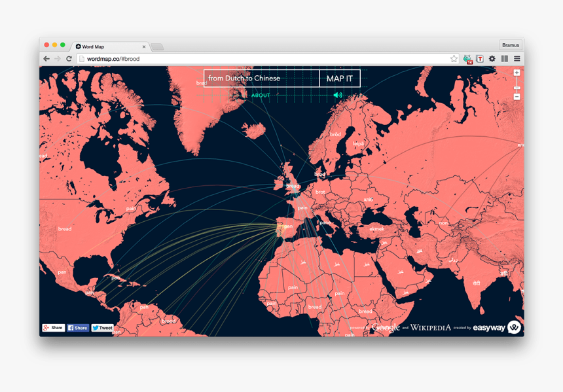Open the extension with the red badge
The width and height of the screenshot is (563, 392).
[x=467, y=60]
